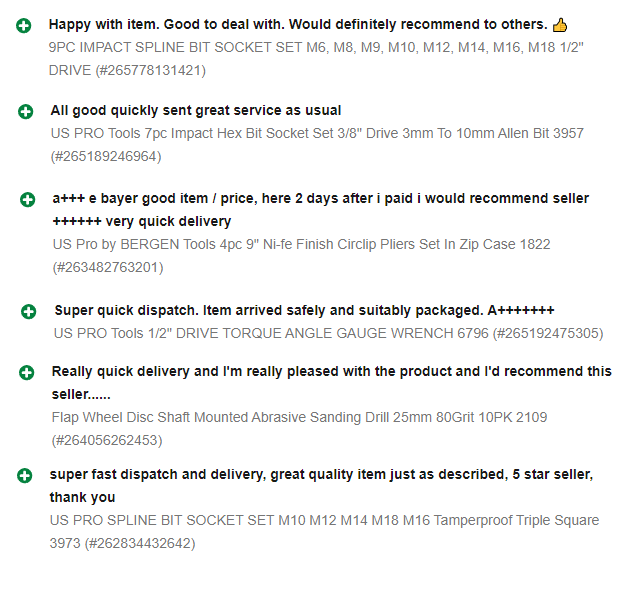This screenshot has width=639, height=609.
Task: Click 'Really quick delivery and I'm really pleased' comment
Action: 330,372
